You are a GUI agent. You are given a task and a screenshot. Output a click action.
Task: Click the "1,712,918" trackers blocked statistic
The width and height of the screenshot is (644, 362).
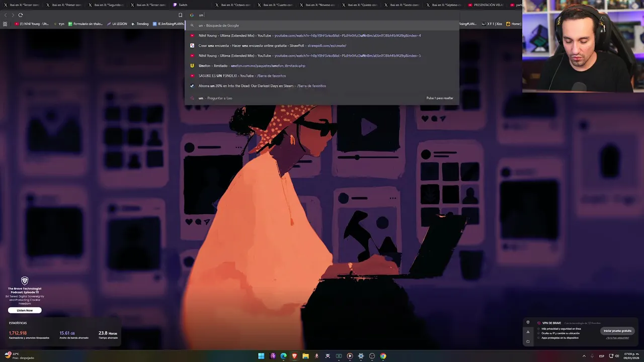[18, 333]
